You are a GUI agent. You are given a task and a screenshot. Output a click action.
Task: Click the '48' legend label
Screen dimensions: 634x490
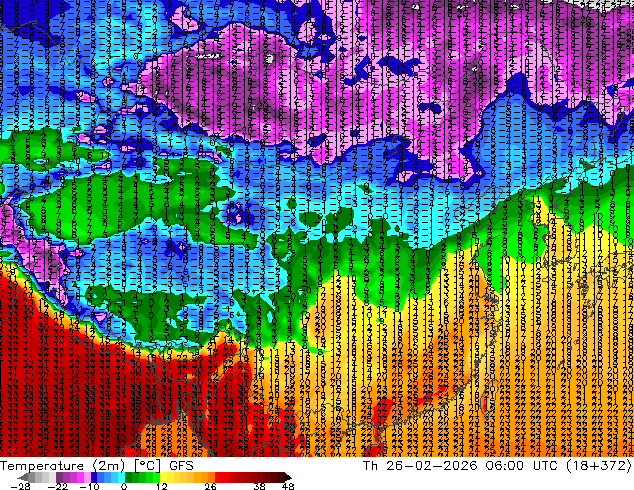(288, 486)
